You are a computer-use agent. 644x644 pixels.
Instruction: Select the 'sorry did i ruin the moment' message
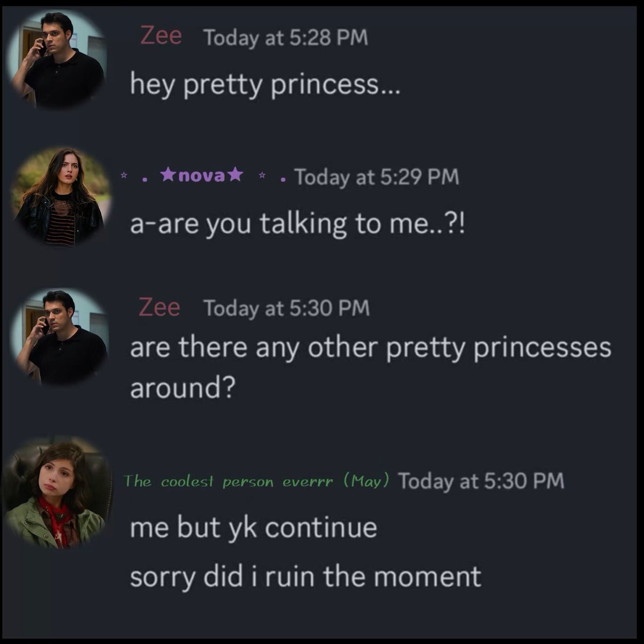[x=305, y=577]
